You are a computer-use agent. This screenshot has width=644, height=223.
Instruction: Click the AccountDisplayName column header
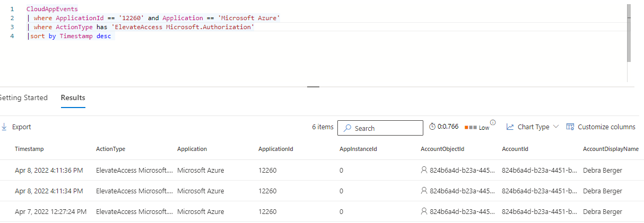click(x=611, y=149)
